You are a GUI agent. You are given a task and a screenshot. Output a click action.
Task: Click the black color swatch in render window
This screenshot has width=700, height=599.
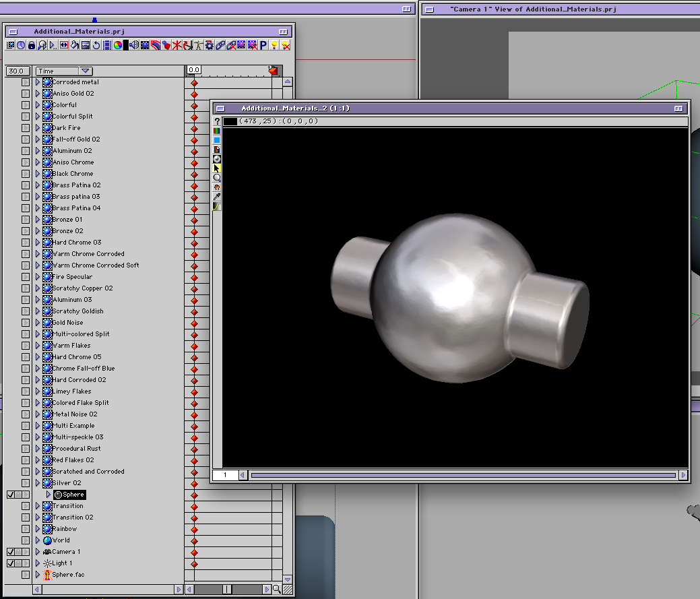230,121
